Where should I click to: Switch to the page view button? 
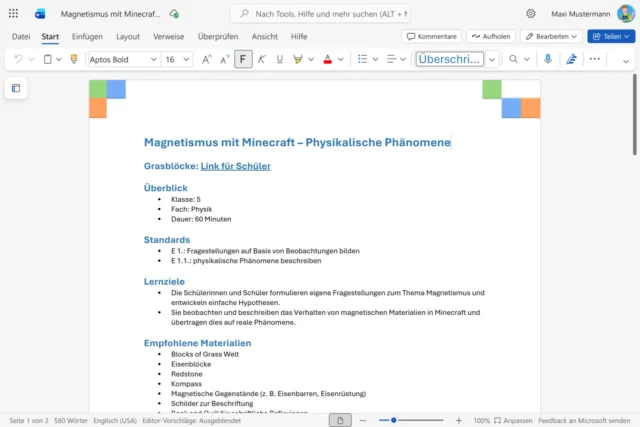(x=340, y=420)
